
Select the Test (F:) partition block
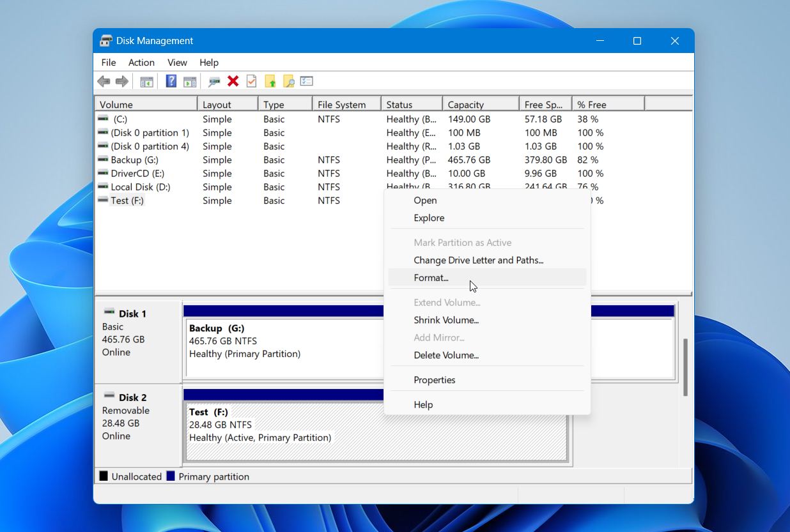point(376,425)
